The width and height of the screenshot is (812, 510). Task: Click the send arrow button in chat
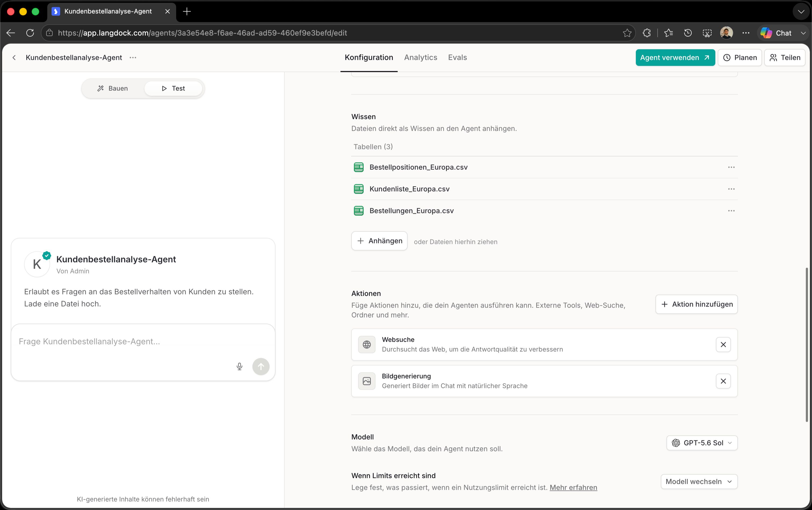[261, 366]
